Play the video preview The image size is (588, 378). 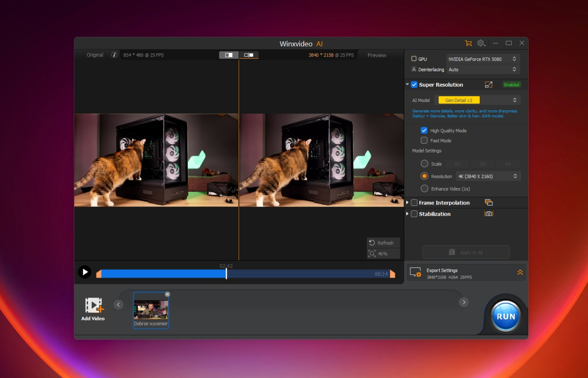[85, 272]
